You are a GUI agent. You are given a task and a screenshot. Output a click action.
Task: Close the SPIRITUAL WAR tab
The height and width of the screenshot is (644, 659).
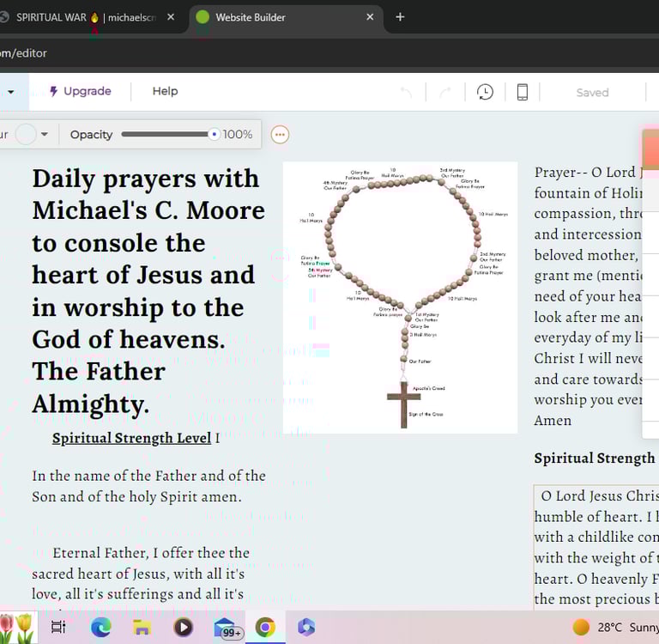coord(171,17)
